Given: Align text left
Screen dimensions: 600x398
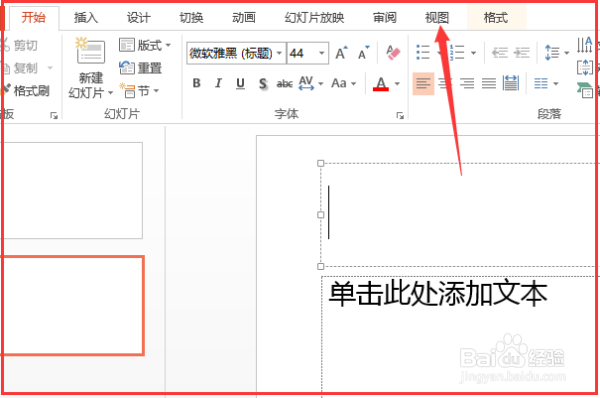Looking at the screenshot, I should 423,83.
